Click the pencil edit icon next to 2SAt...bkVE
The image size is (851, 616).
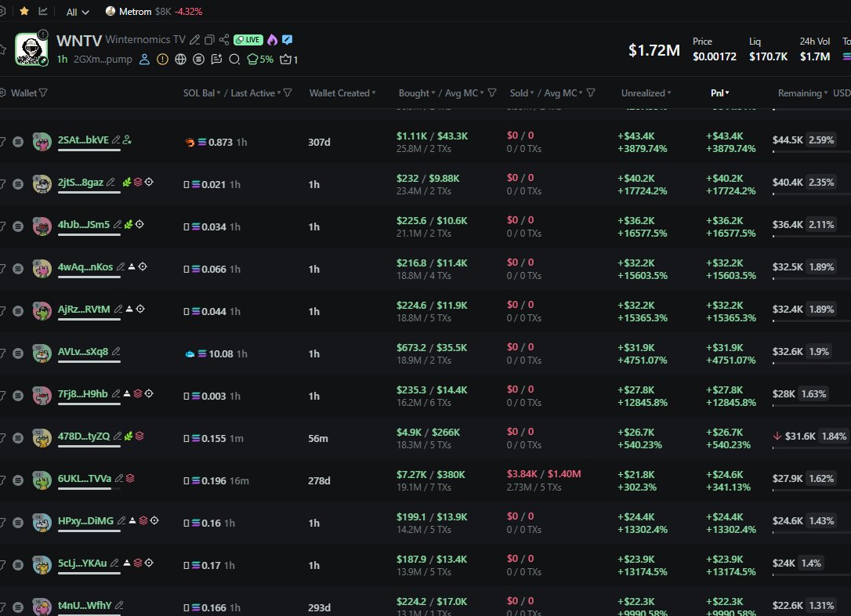tap(116, 140)
